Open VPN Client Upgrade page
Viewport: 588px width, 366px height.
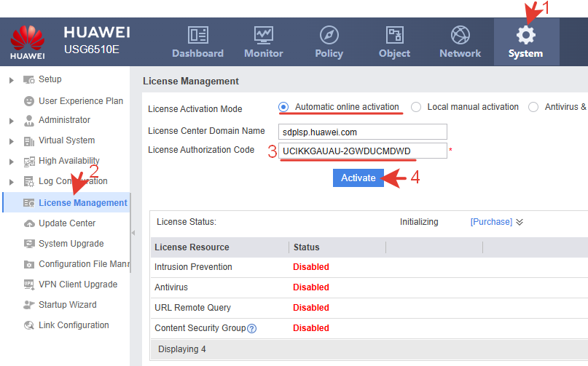[x=78, y=285]
